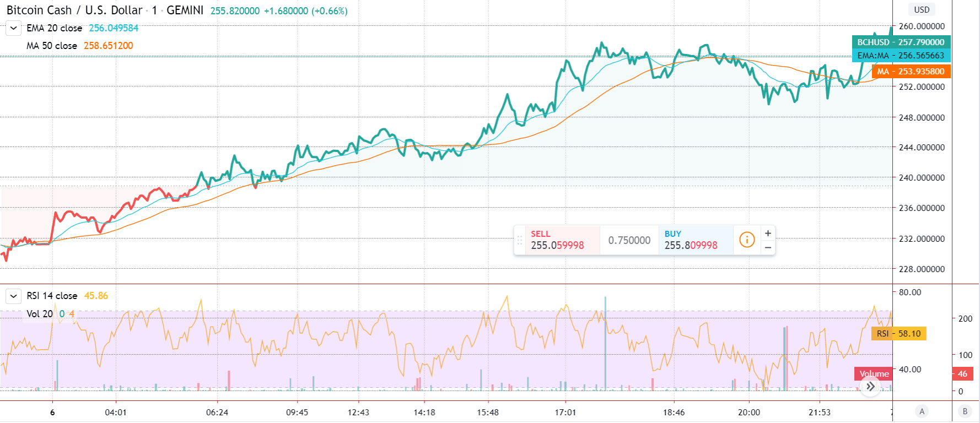Screen dimensions: 980x423
Task: Click the EMA 20 close legend
Action: pos(55,28)
